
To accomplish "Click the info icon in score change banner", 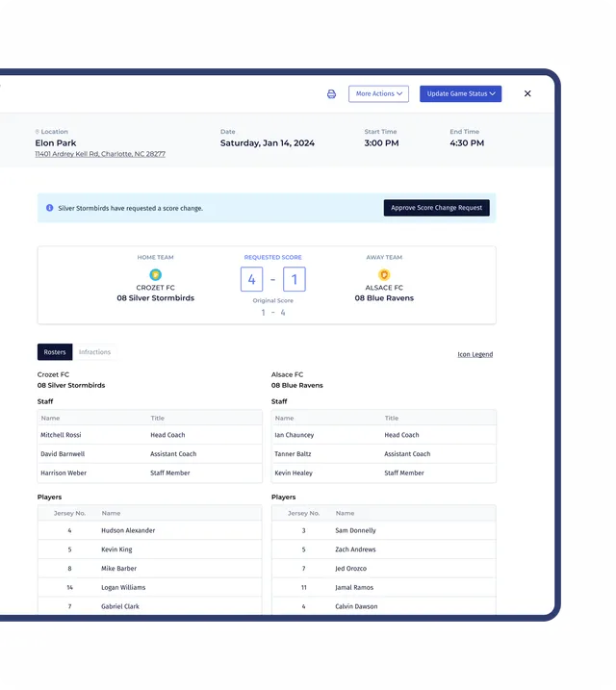I will (50, 208).
